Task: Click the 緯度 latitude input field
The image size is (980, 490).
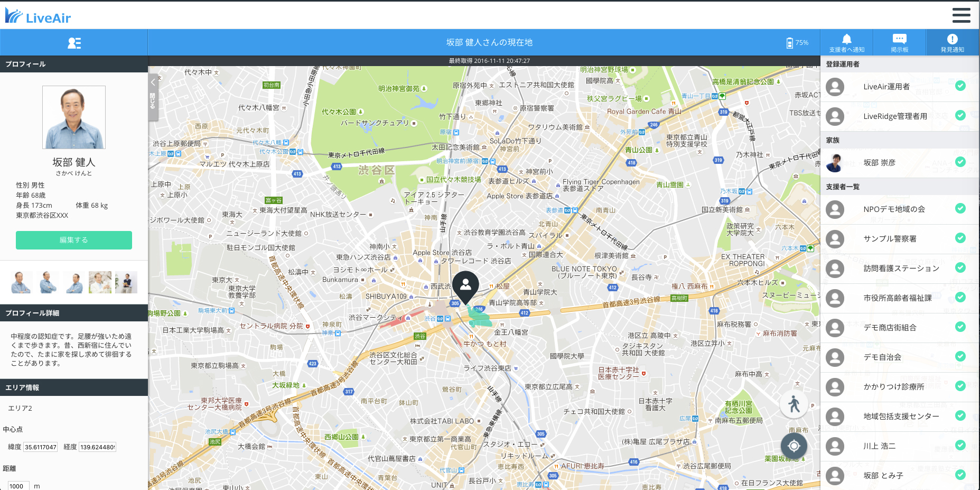Action: pyautogui.click(x=41, y=447)
